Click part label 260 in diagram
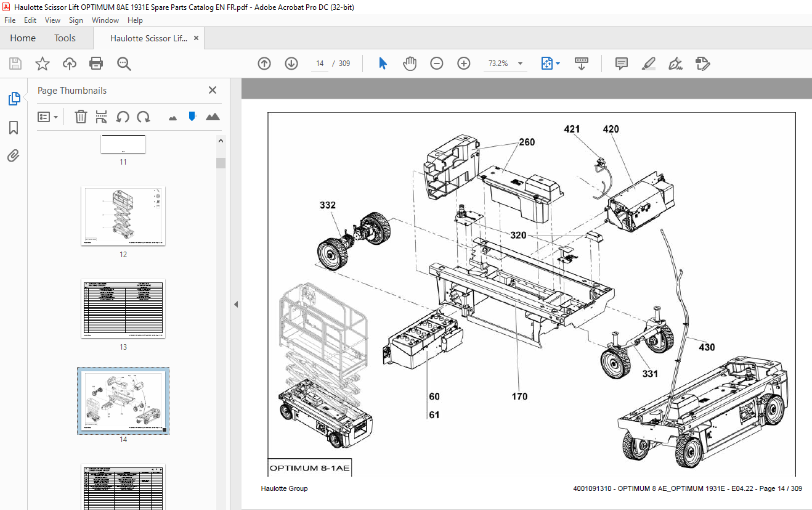Screen dimensions: 812x510 (527, 142)
